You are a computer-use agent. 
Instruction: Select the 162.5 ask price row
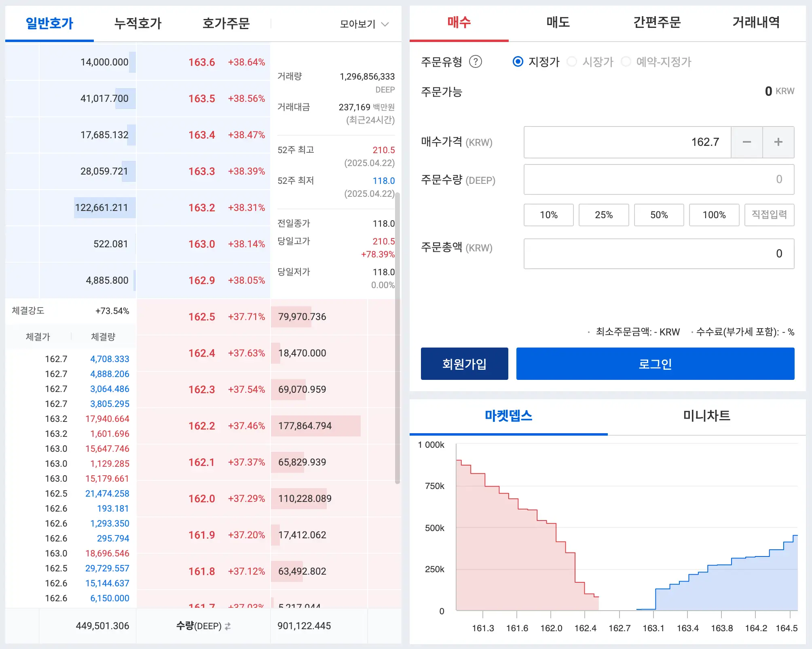tap(201, 316)
